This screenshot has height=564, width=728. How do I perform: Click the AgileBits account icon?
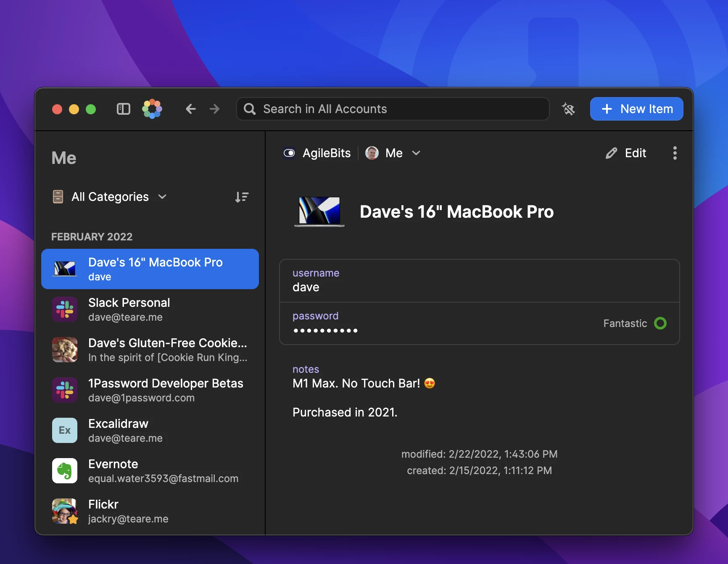tap(289, 153)
